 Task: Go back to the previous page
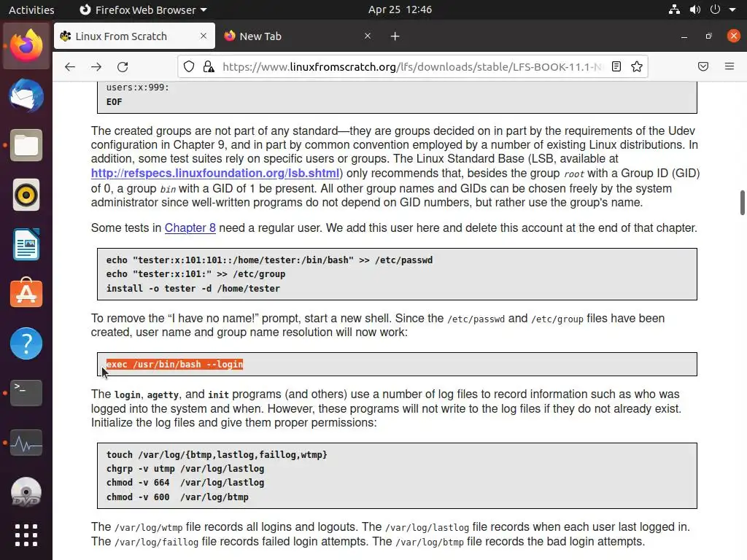coord(70,66)
